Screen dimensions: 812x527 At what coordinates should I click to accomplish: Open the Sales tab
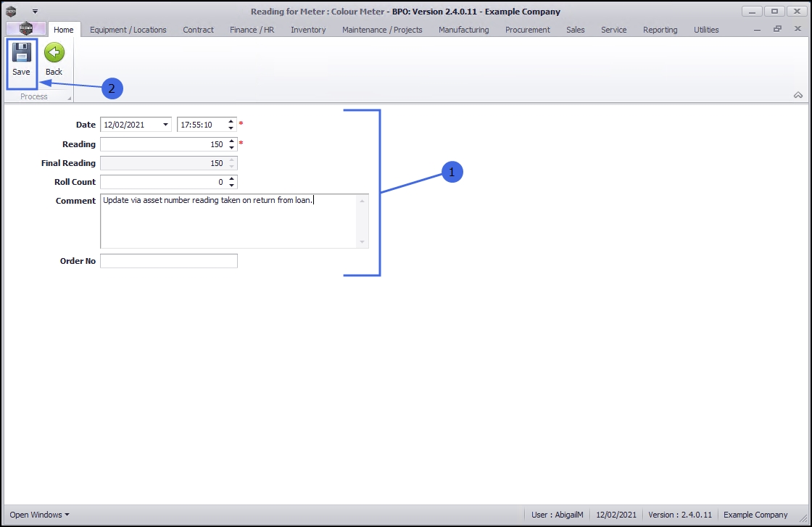click(x=576, y=30)
